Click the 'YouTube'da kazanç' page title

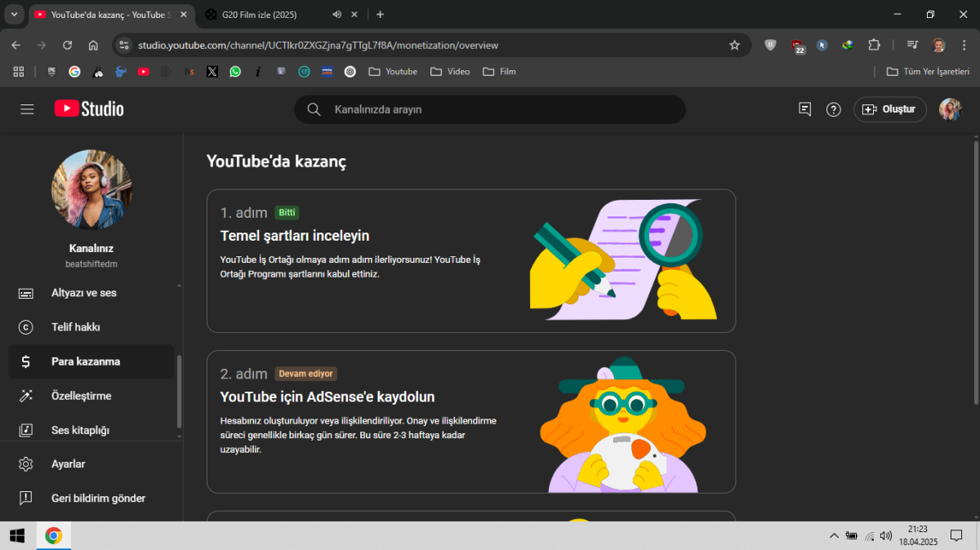coord(277,162)
